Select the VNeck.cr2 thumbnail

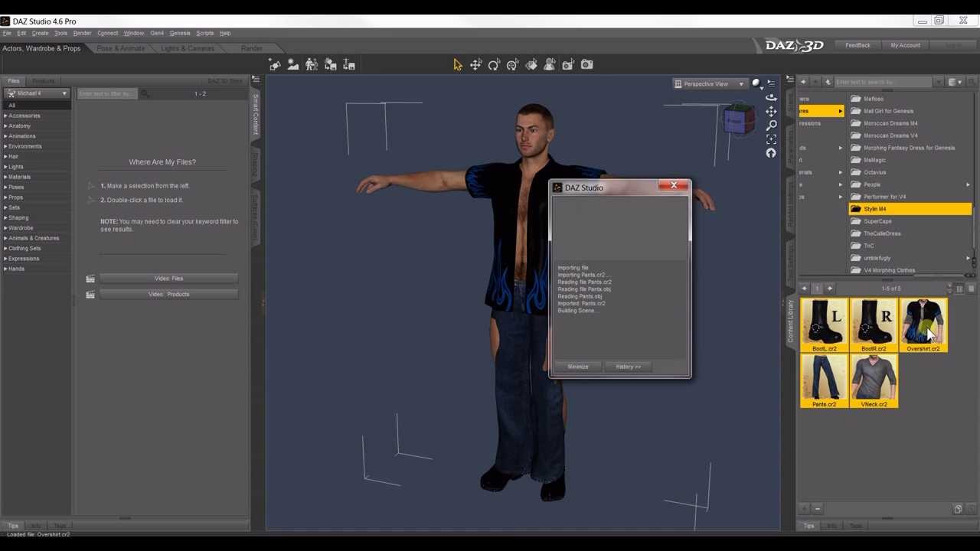[x=874, y=381]
